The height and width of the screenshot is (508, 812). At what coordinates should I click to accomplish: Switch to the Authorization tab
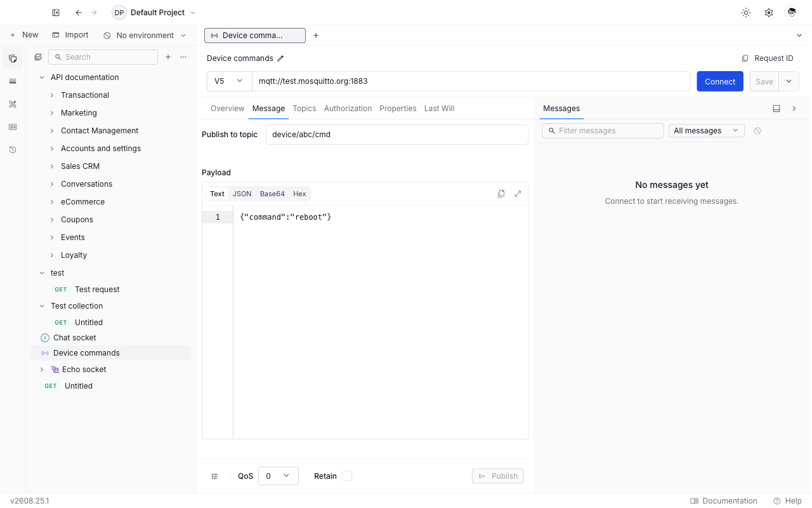pyautogui.click(x=348, y=109)
